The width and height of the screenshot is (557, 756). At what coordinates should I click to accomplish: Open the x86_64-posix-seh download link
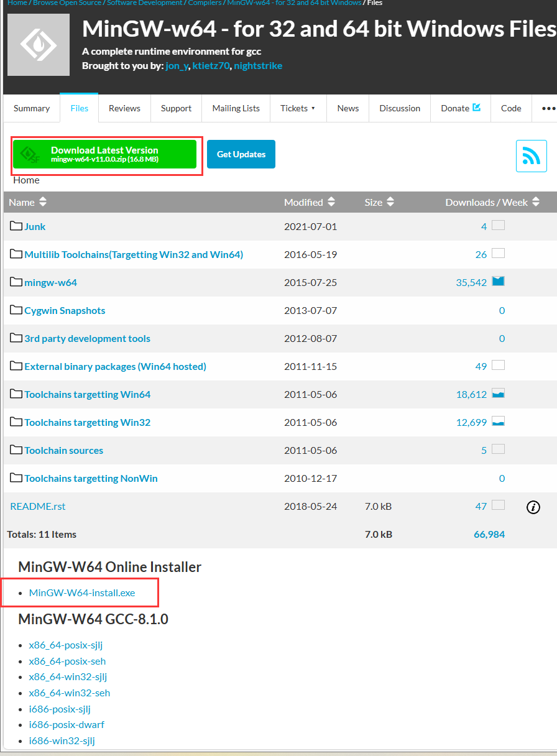67,661
